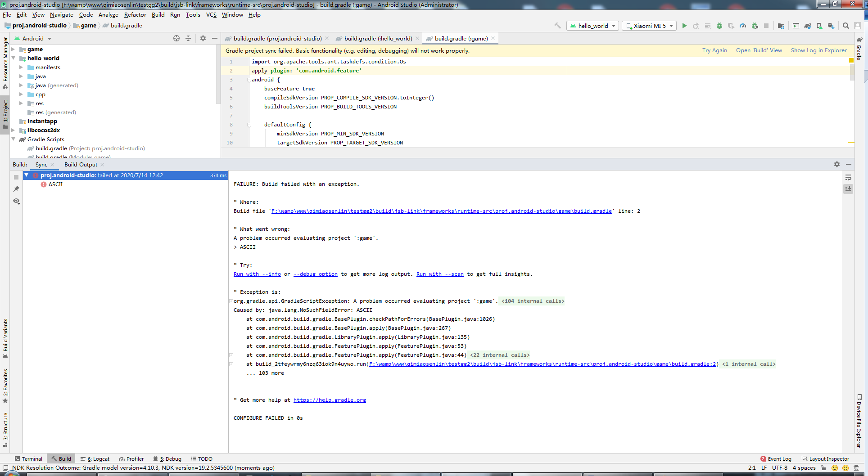Click the inspector hat icon in status bar
This screenshot has height=476, width=868.
click(x=857, y=468)
